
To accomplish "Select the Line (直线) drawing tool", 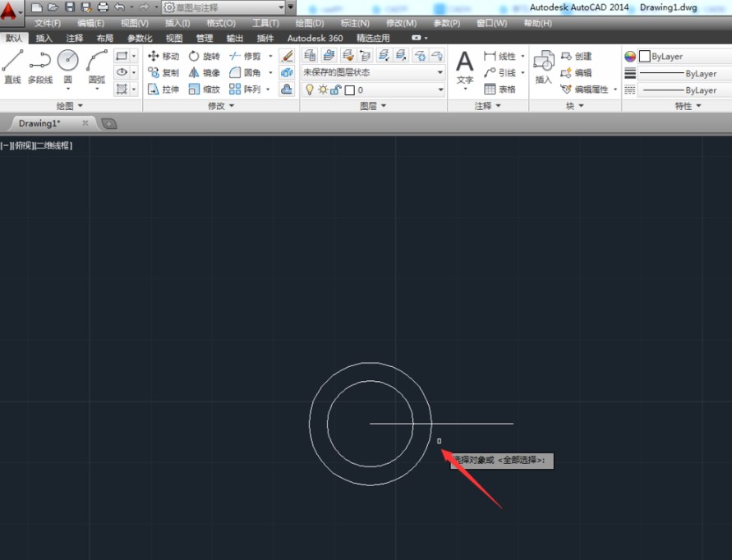I will (12, 67).
